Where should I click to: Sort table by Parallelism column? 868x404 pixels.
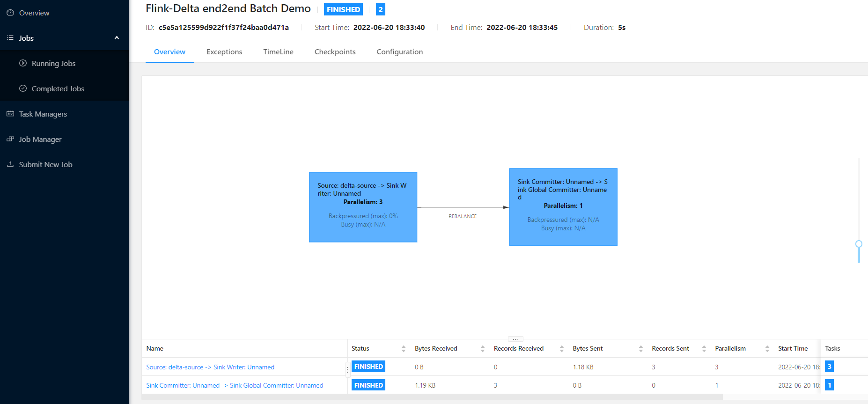click(x=767, y=349)
